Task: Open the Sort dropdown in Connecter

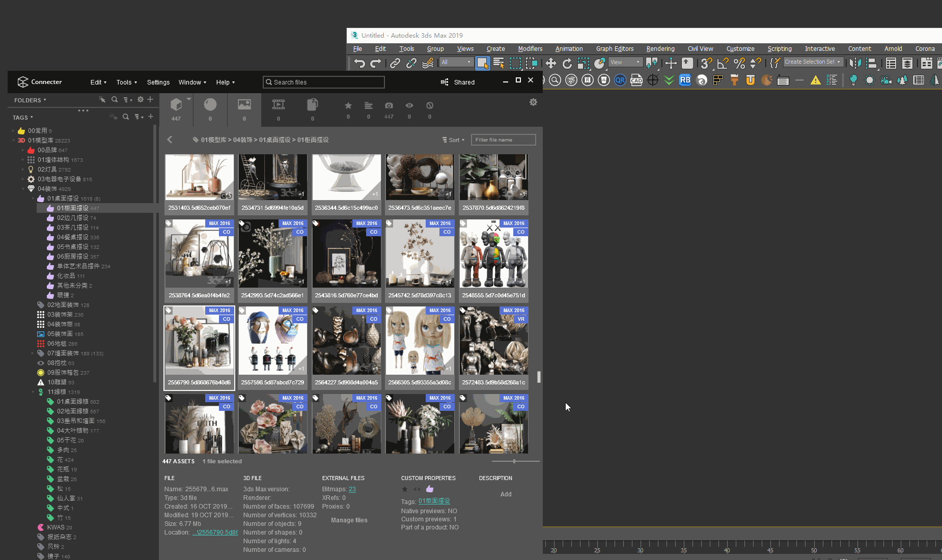Action: (454, 140)
